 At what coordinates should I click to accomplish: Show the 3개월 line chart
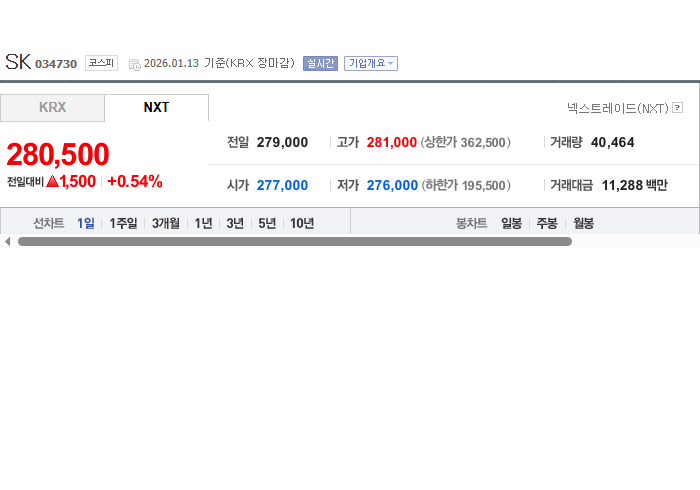click(x=166, y=223)
